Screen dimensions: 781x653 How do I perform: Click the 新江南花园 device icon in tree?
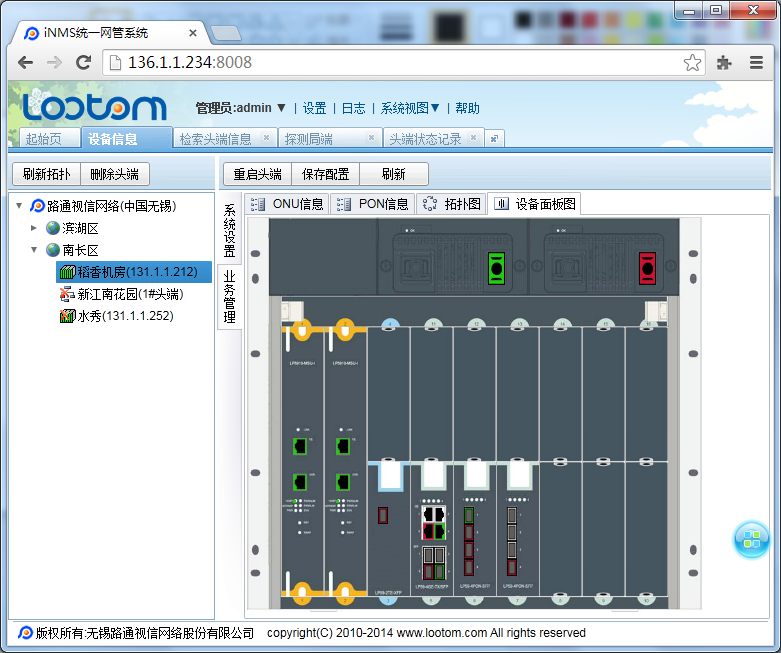(x=68, y=294)
